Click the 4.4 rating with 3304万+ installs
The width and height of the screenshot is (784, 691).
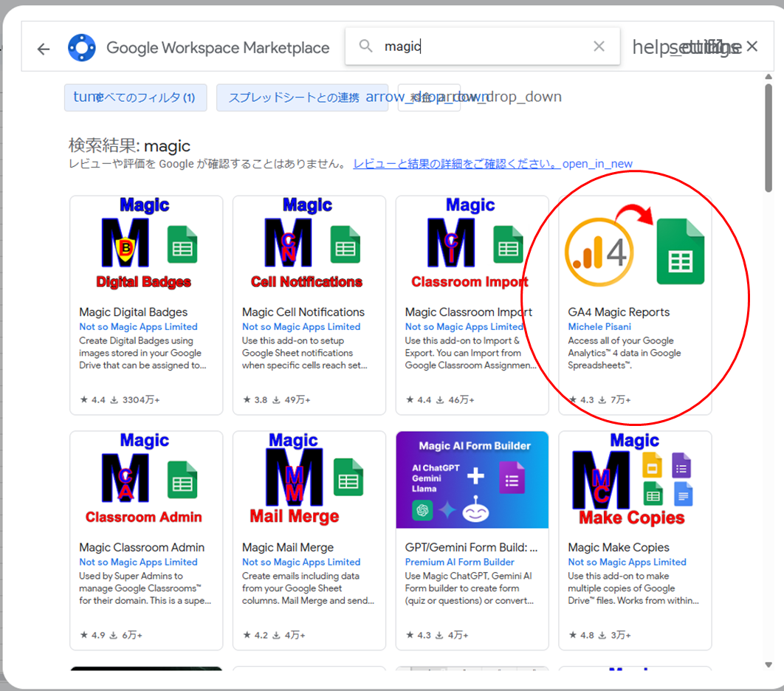[120, 400]
